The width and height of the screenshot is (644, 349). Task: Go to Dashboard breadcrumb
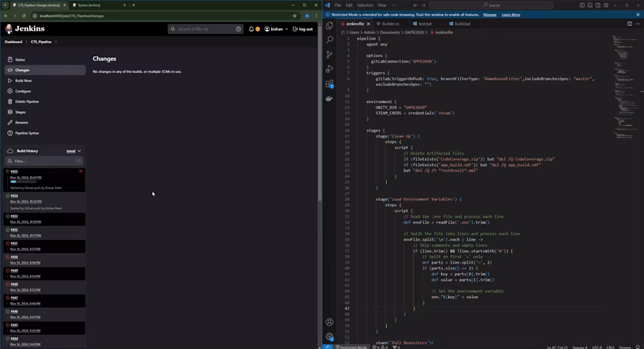pyautogui.click(x=13, y=42)
